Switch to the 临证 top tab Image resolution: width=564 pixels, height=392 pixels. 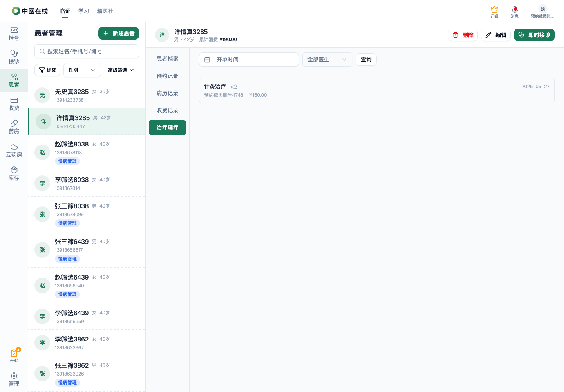coord(65,11)
